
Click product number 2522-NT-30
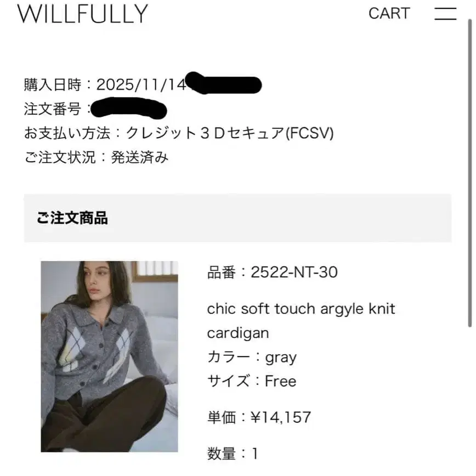pos(294,272)
